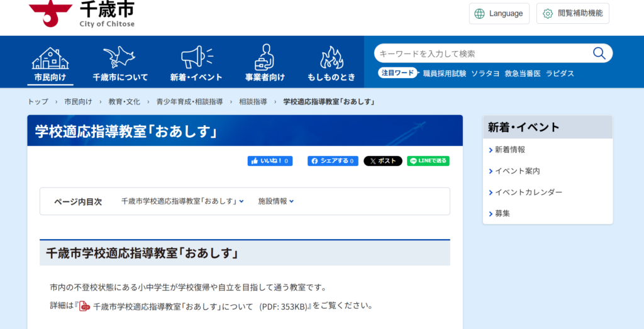This screenshot has height=329, width=644.
Task: Open the Language selection button
Action: [499, 13]
